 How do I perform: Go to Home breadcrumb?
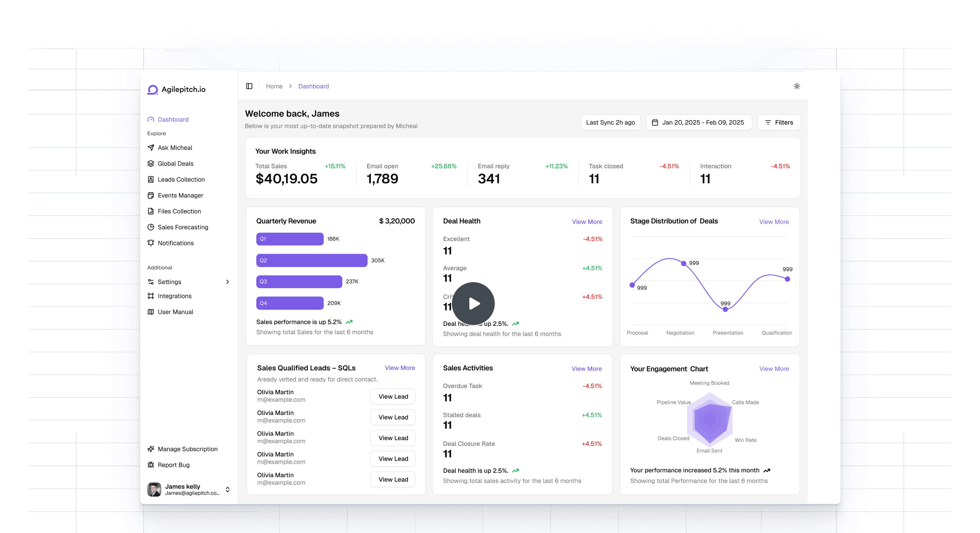coord(274,86)
